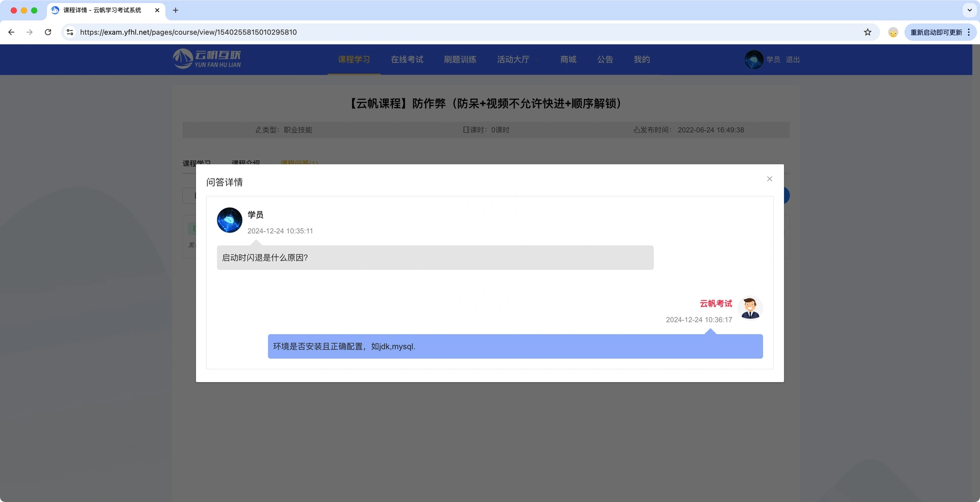Bookmark this page with the star icon

click(x=868, y=32)
